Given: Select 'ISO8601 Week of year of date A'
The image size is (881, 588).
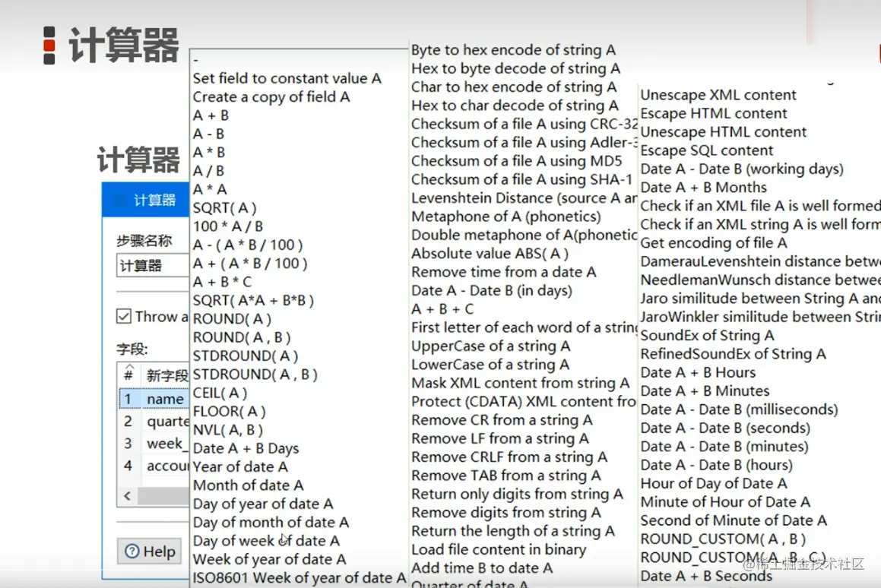Looking at the screenshot, I should [x=299, y=577].
